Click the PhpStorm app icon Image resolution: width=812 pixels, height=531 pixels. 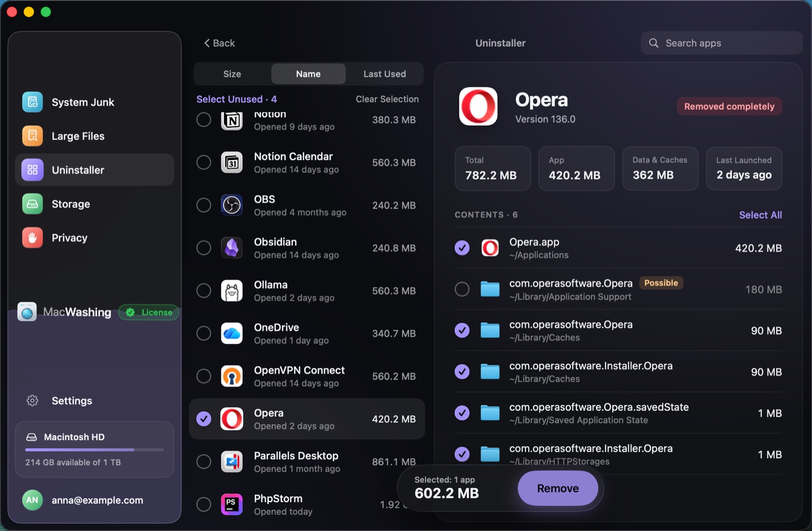click(232, 505)
